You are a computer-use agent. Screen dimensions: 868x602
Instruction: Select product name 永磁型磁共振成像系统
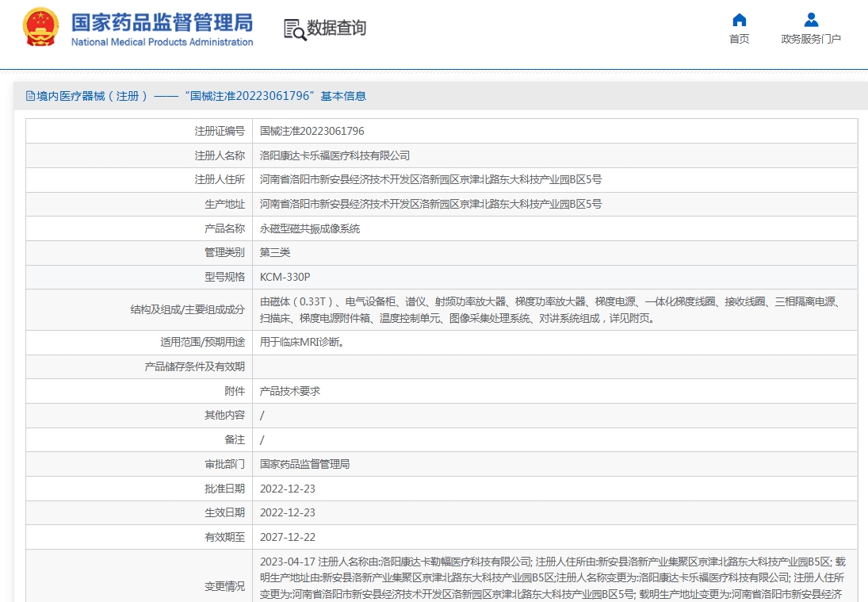[310, 228]
